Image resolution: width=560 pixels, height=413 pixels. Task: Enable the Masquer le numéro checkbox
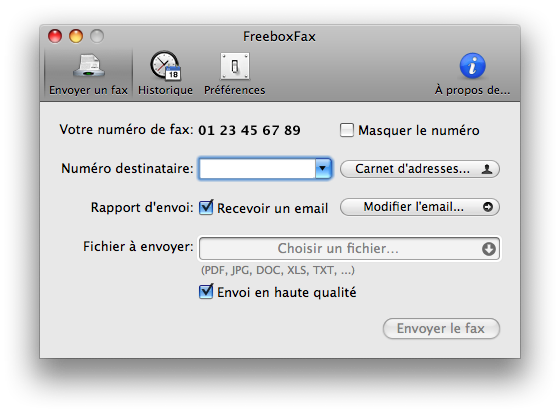[347, 130]
